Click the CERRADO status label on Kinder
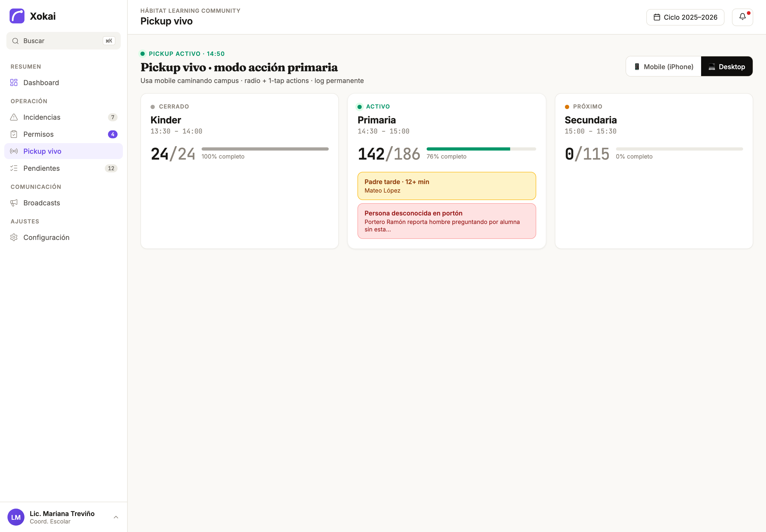Viewport: 766px width, 532px height. coord(174,107)
